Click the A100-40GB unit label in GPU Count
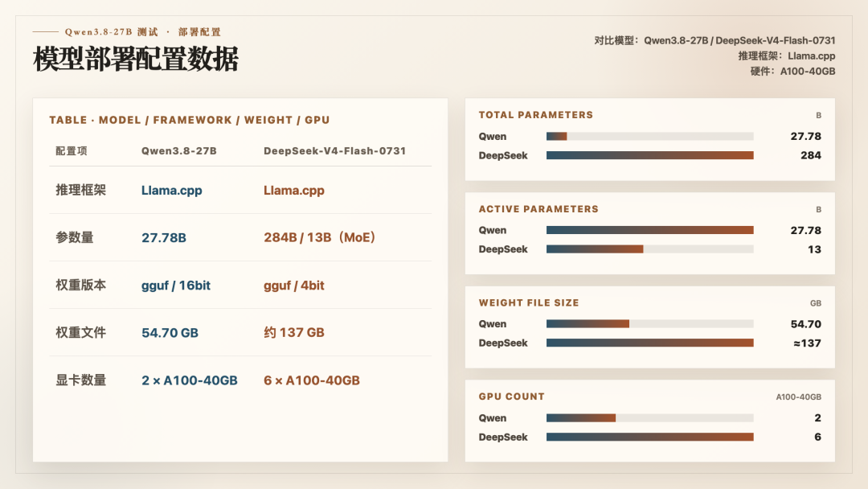The image size is (868, 489). pos(799,397)
